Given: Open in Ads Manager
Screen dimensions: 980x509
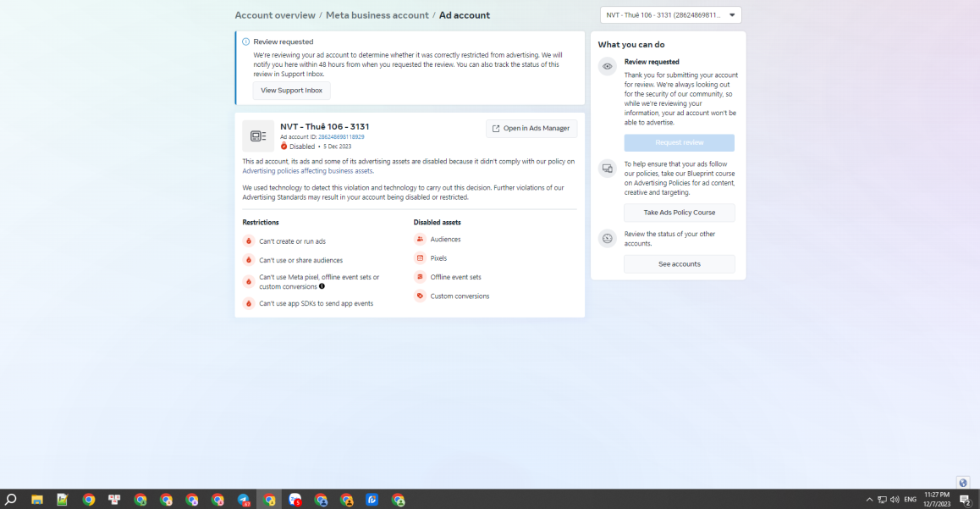Looking at the screenshot, I should pyautogui.click(x=531, y=128).
